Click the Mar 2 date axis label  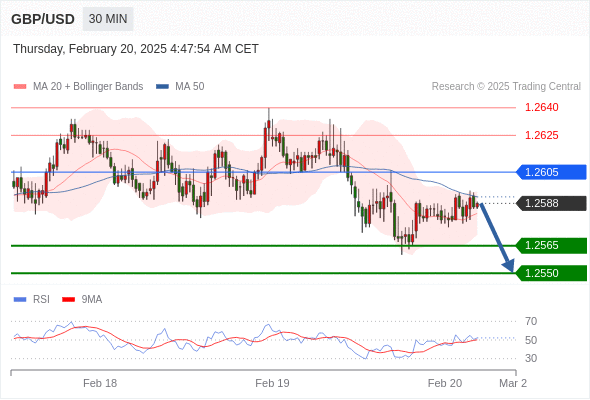click(513, 383)
